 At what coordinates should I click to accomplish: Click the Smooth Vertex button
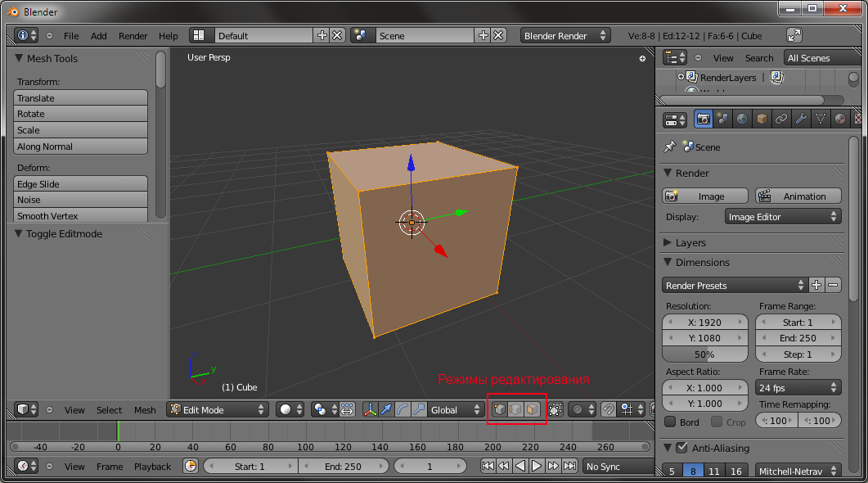click(x=81, y=216)
